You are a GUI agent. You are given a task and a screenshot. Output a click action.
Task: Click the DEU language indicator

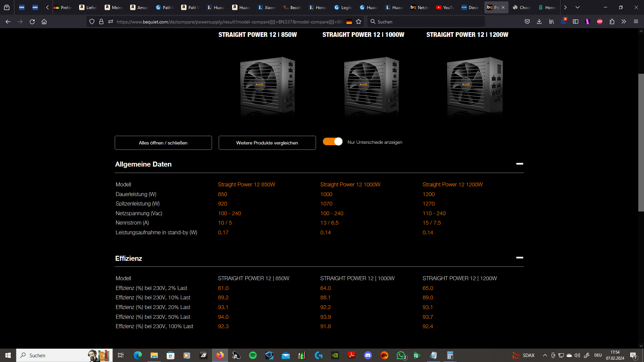598,355
